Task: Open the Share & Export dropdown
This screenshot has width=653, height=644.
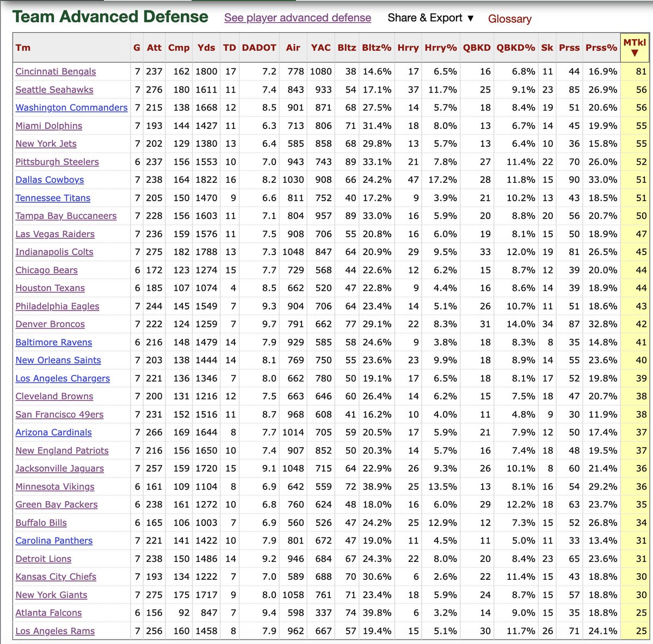Action: pos(430,18)
